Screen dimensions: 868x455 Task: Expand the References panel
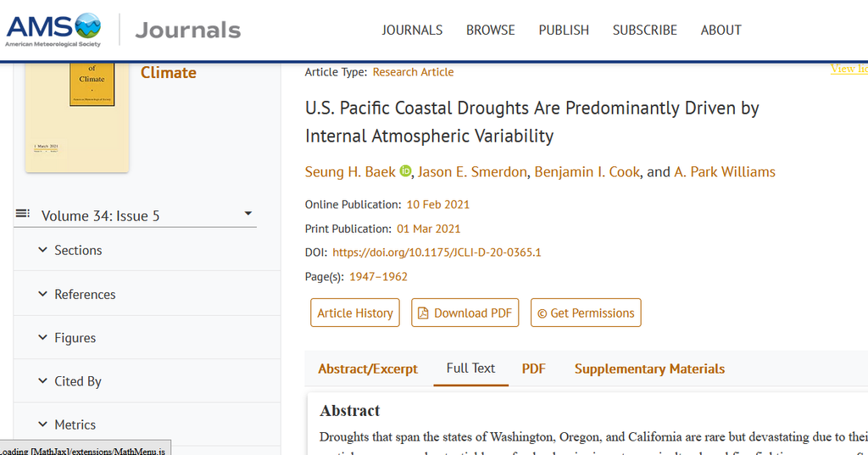(x=84, y=294)
